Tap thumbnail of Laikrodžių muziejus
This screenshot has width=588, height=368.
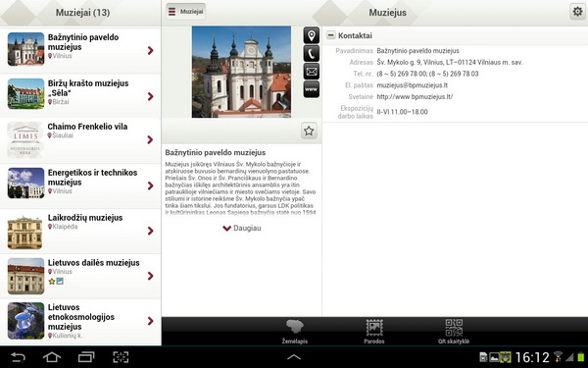(24, 233)
